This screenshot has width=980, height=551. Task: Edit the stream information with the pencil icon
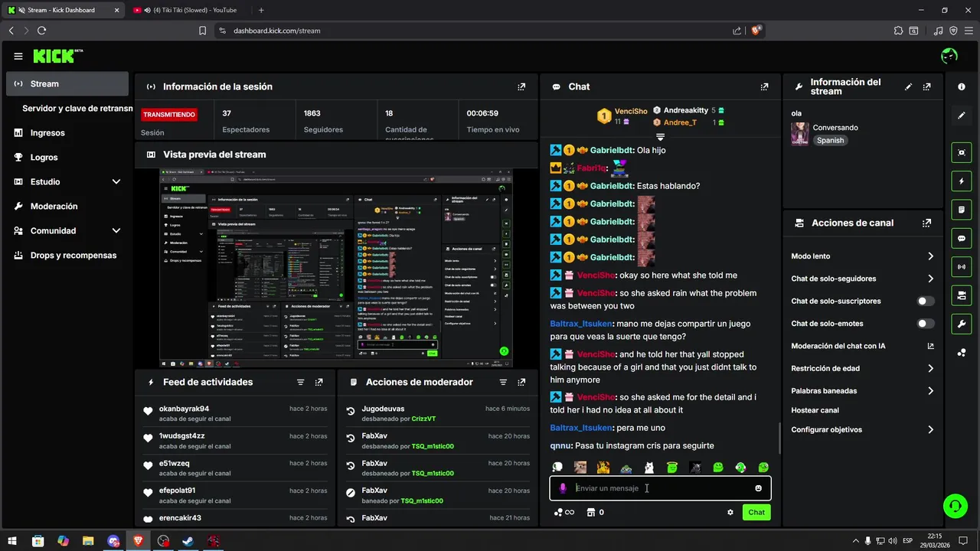[909, 87]
